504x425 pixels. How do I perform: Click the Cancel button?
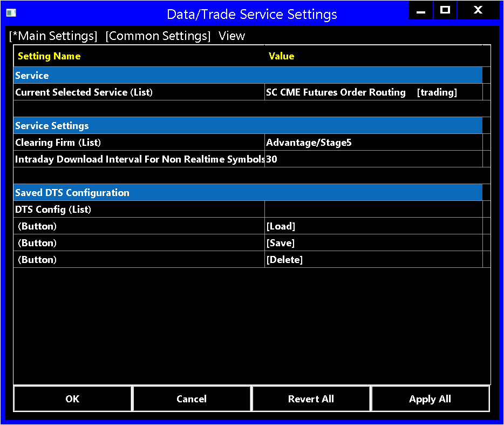[192, 399]
